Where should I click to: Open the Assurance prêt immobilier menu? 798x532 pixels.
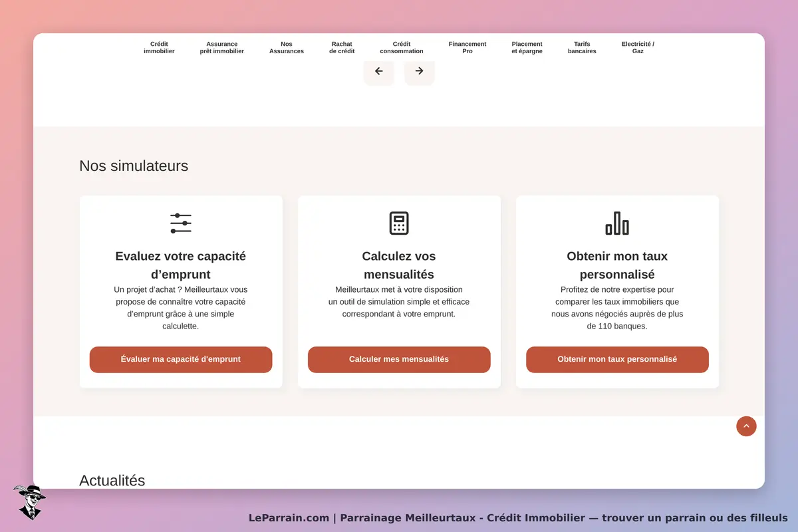222,47
